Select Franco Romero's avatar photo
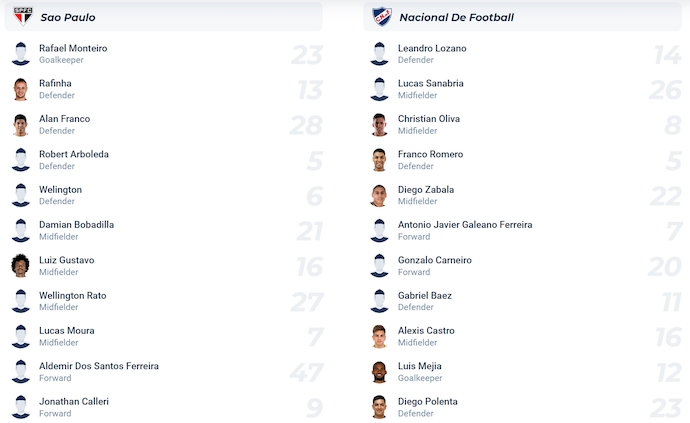Viewport: 690px width, 423px height. point(380,160)
